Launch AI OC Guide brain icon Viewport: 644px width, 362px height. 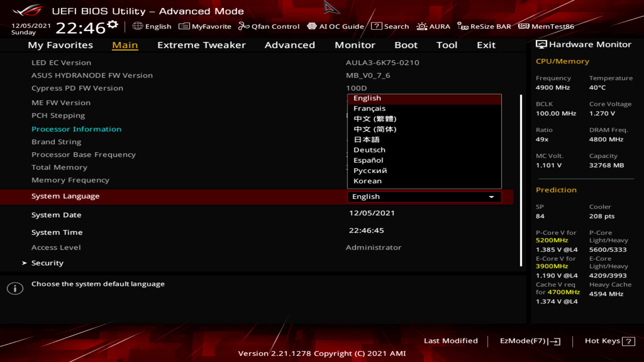pos(312,26)
